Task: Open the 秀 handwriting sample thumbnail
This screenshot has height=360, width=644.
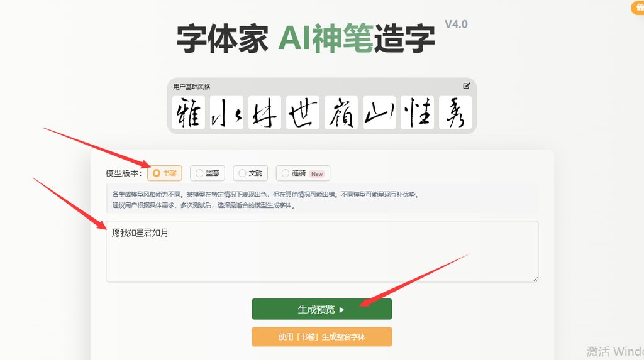Action: point(455,112)
